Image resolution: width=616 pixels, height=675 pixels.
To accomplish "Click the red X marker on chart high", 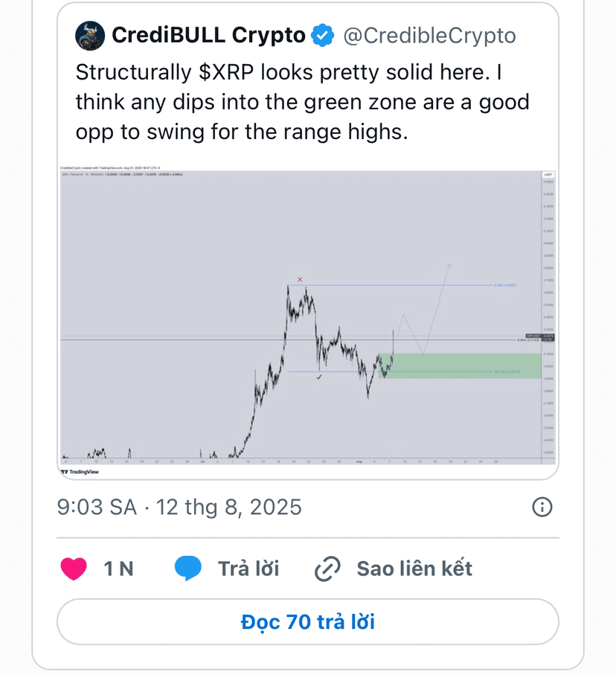I will click(x=300, y=279).
